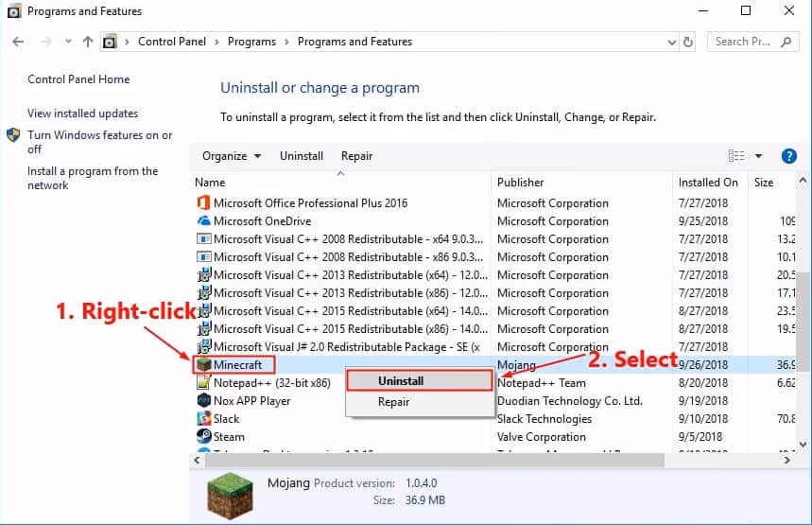
Task: Select the Steam program icon
Action: [x=203, y=436]
